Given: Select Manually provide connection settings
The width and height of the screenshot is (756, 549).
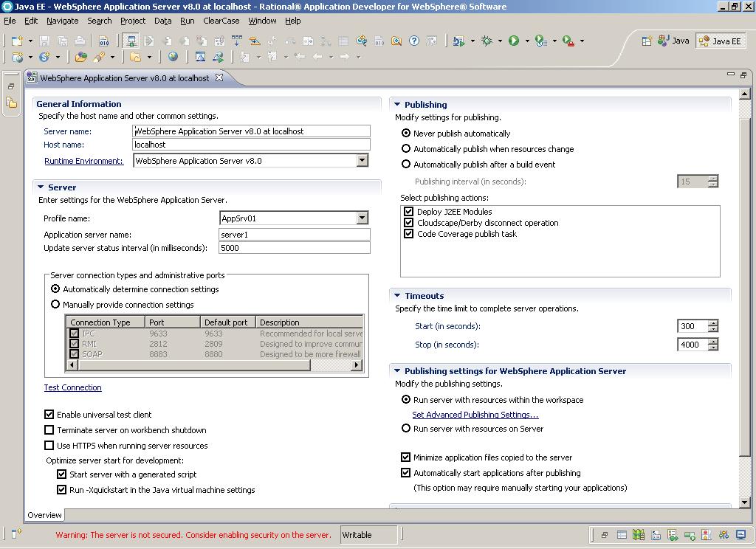Looking at the screenshot, I should [55, 304].
